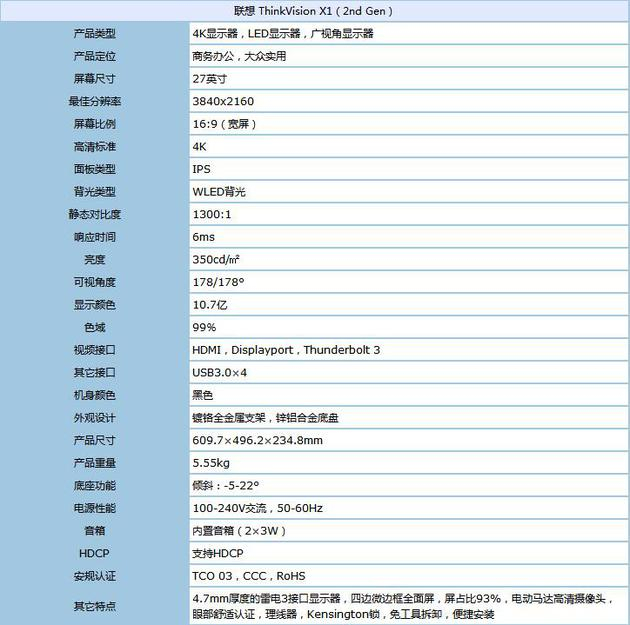Click the HDMI，Displayport，Thunderbolt 3 value
The image size is (630, 625).
286,350
